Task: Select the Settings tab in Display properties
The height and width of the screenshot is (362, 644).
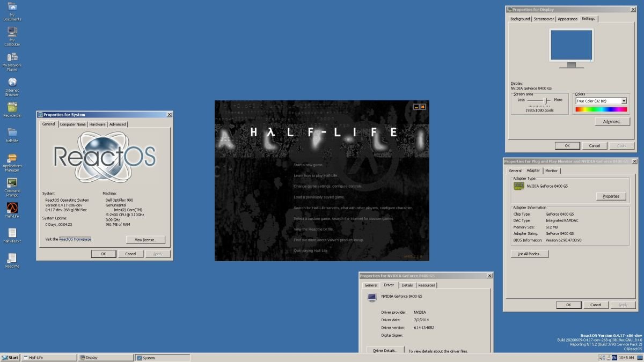Action: 588,19
